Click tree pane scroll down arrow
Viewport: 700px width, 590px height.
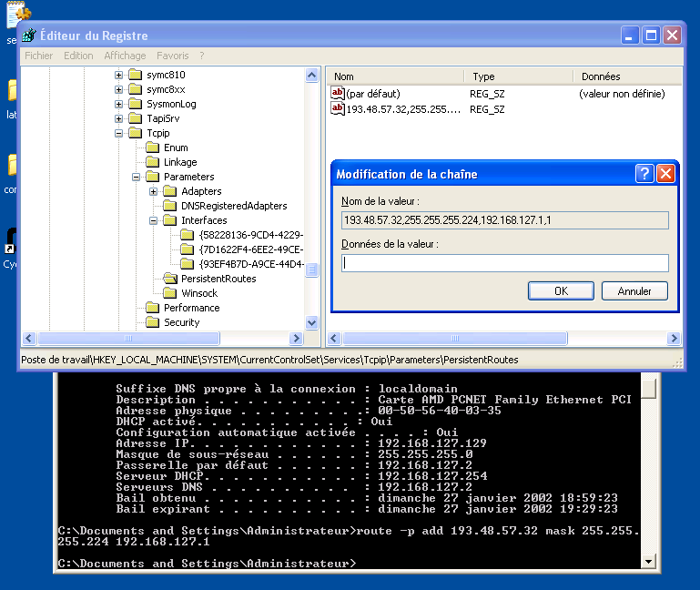point(311,322)
